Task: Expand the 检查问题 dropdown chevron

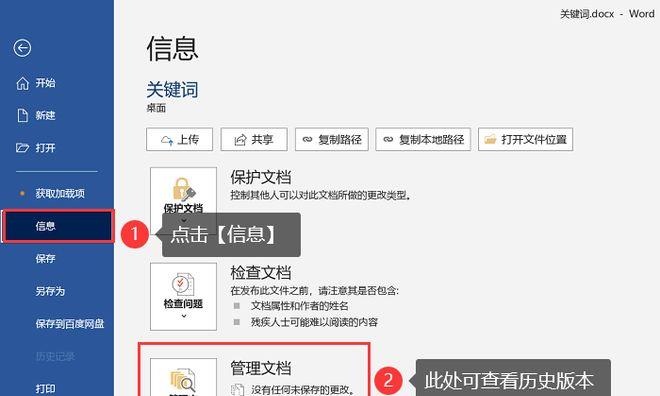Action: pos(184,316)
